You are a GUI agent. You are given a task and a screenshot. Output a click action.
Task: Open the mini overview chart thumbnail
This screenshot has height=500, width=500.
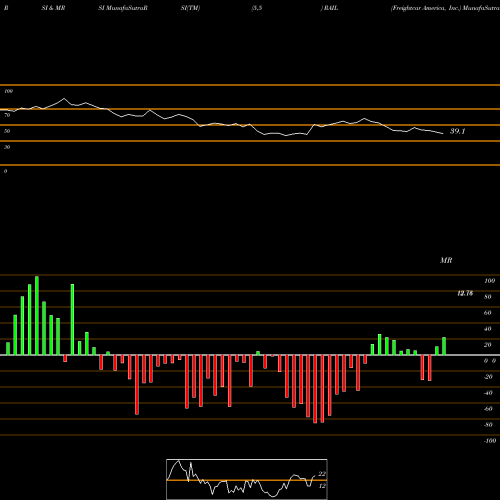(247, 479)
